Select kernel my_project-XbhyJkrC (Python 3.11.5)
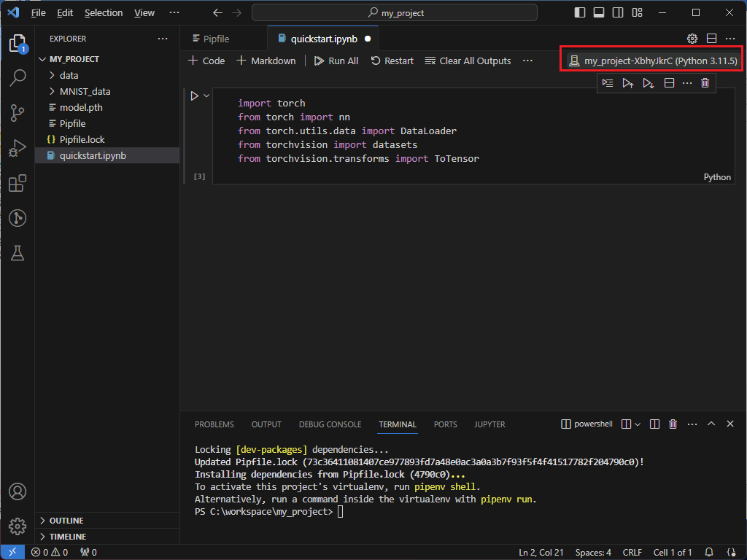This screenshot has width=747, height=560. (x=653, y=61)
